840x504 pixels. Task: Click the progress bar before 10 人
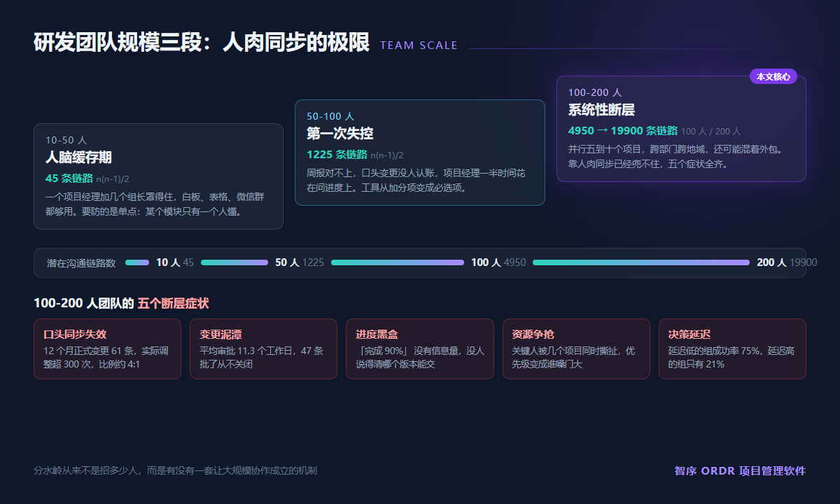(137, 262)
